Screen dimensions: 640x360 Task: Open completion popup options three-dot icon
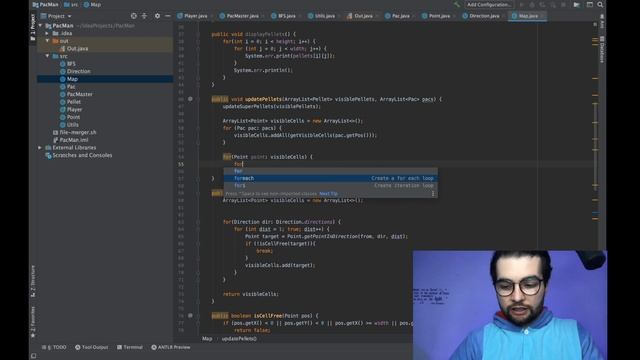point(433,194)
